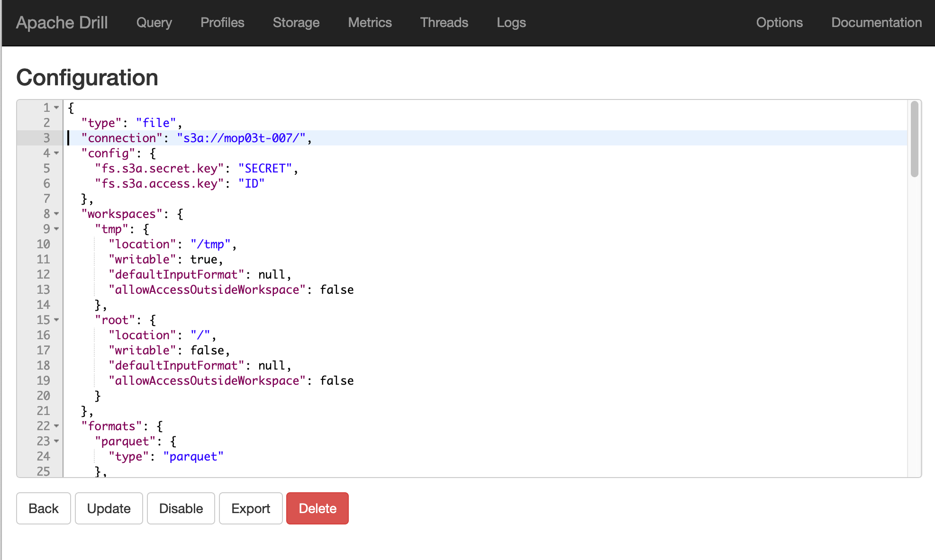This screenshot has height=560, width=935.
Task: Collapse the "root" workspace fold arrow
Action: coord(56,320)
